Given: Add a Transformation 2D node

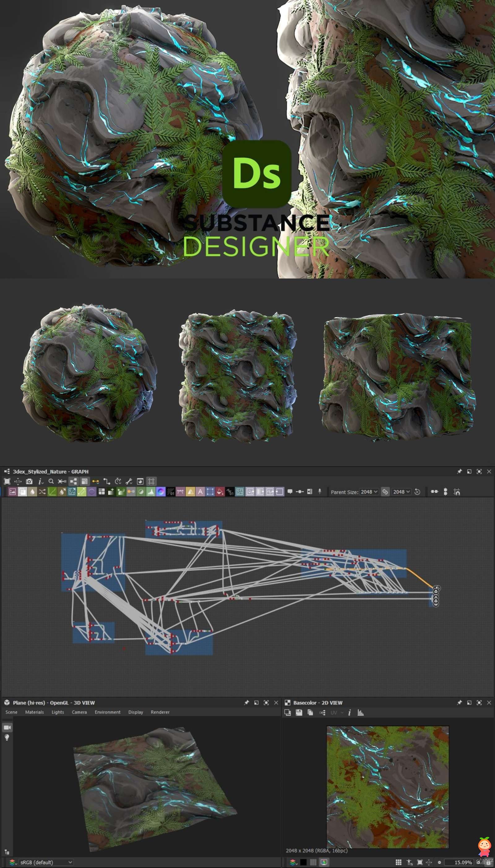Looking at the screenshot, I should point(210,492).
